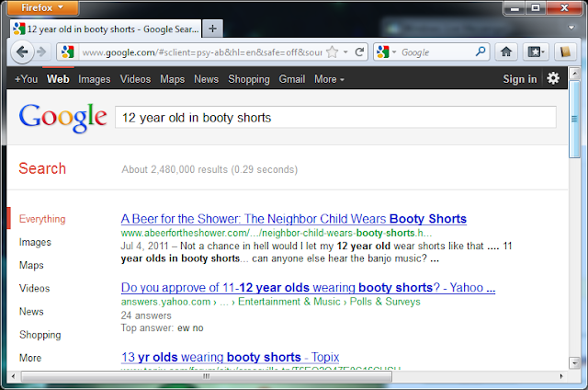Expand the More dropdown in the black bar
588x390 pixels.
[x=329, y=79]
